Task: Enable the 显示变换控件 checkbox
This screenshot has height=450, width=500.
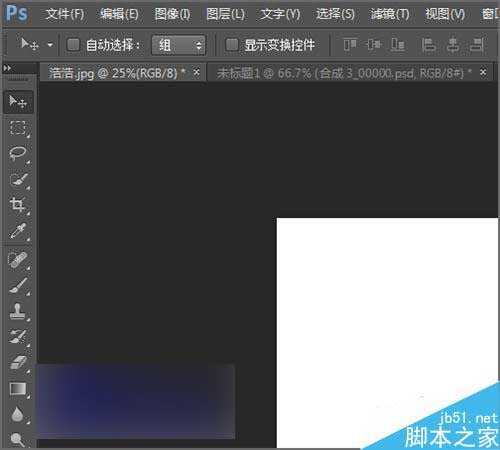Action: [232, 44]
